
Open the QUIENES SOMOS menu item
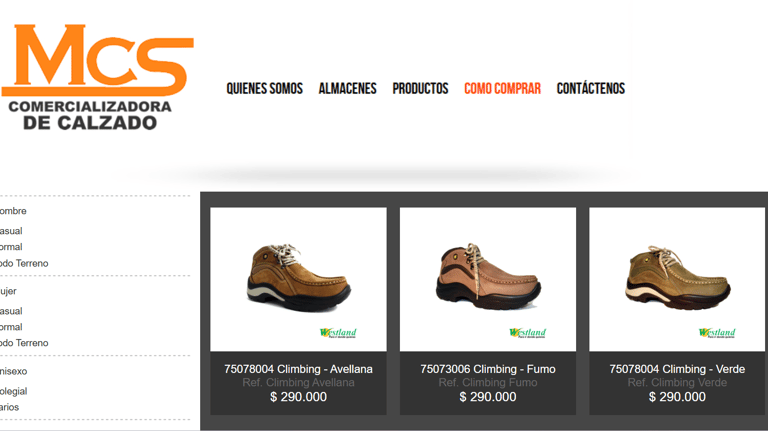coord(264,89)
